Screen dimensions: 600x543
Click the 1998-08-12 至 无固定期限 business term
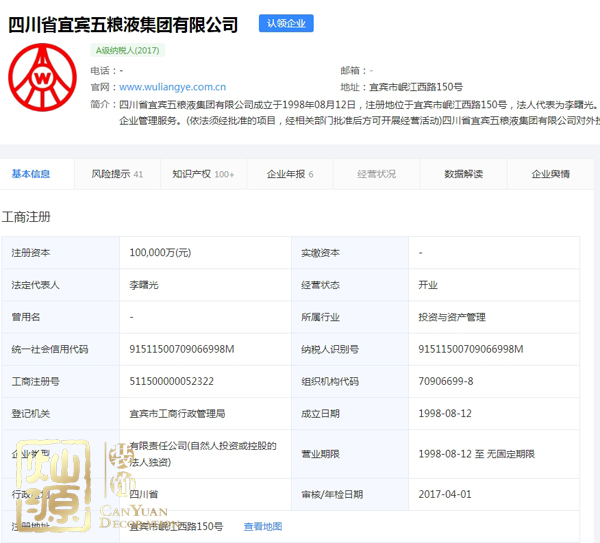pyautogui.click(x=476, y=454)
